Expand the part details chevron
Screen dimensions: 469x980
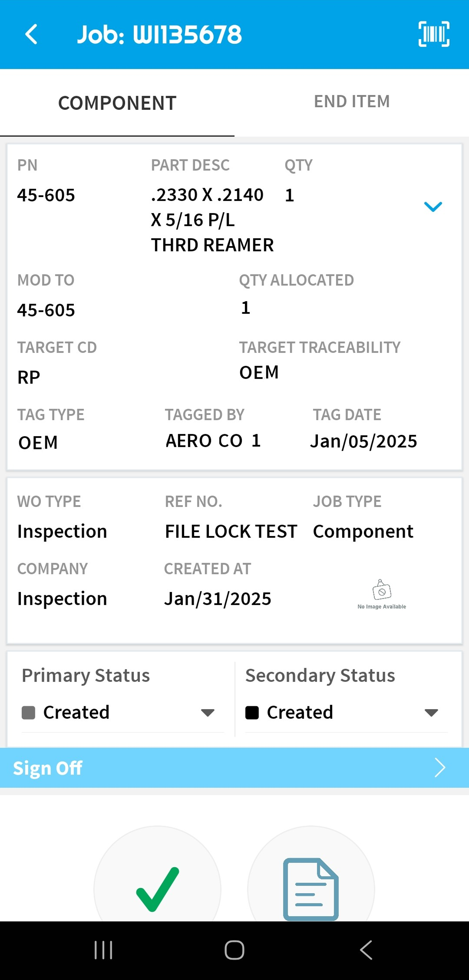[433, 207]
